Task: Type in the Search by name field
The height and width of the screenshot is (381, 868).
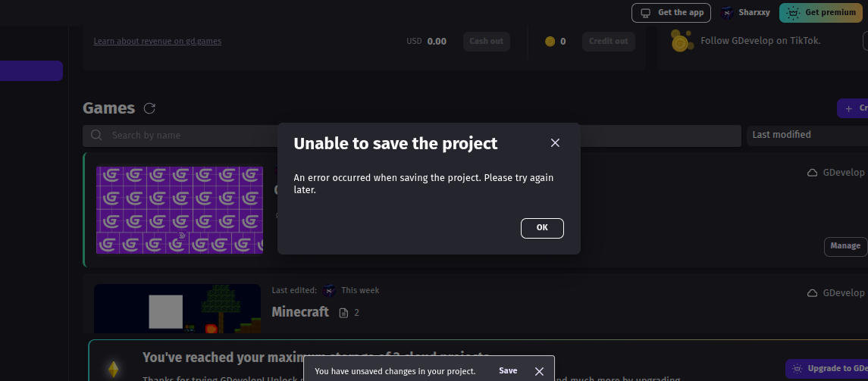Action: (190, 136)
